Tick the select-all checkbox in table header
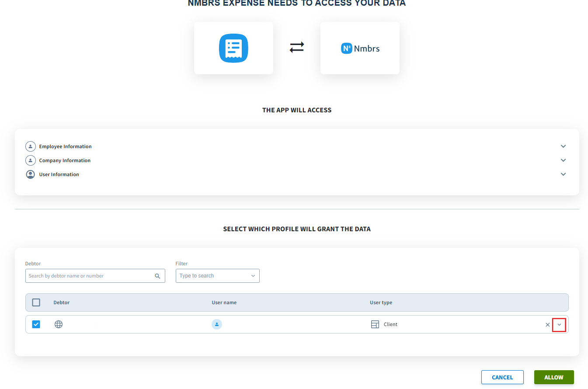 pos(36,302)
